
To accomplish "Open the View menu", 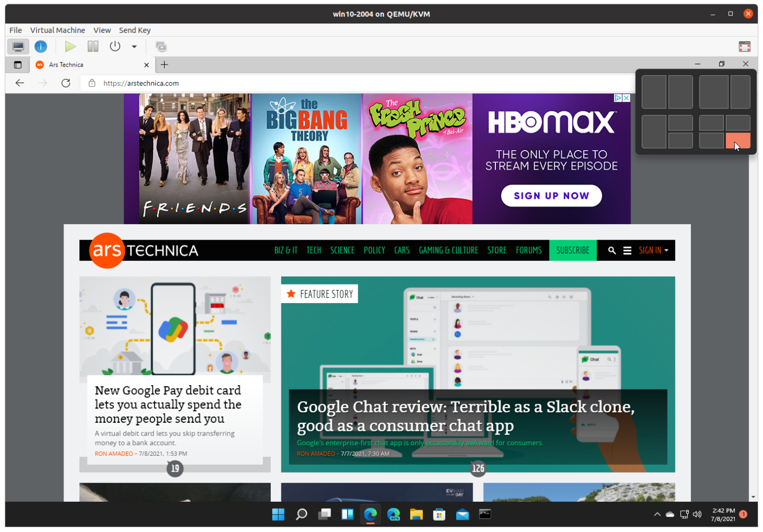I will pos(102,30).
